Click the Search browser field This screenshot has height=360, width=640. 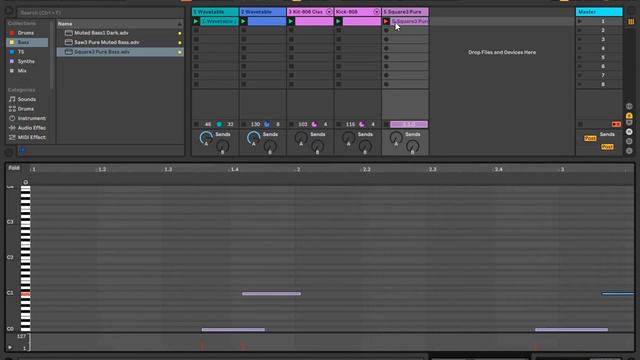100,13
